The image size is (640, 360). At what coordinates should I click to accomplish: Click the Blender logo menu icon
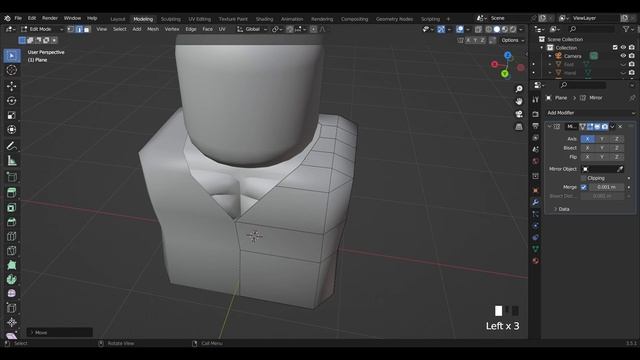point(7,18)
